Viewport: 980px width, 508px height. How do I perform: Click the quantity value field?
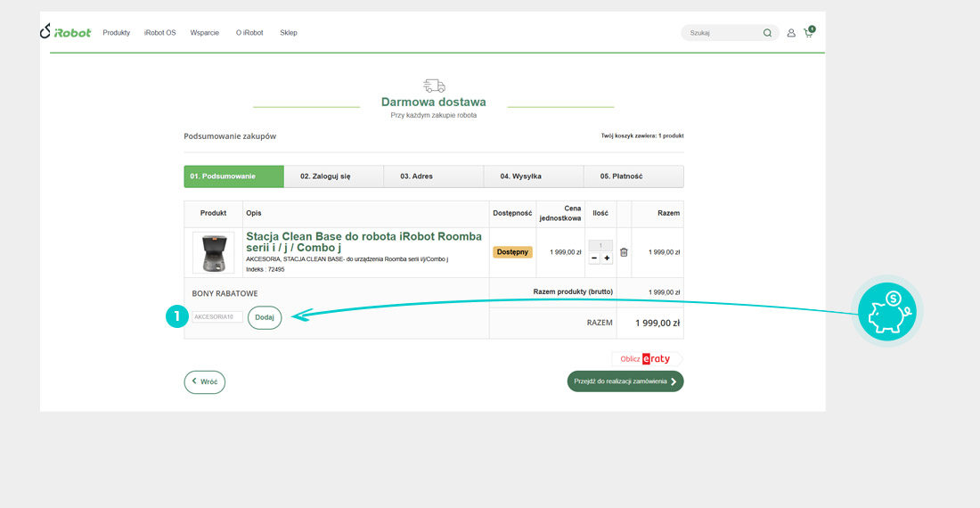point(600,246)
